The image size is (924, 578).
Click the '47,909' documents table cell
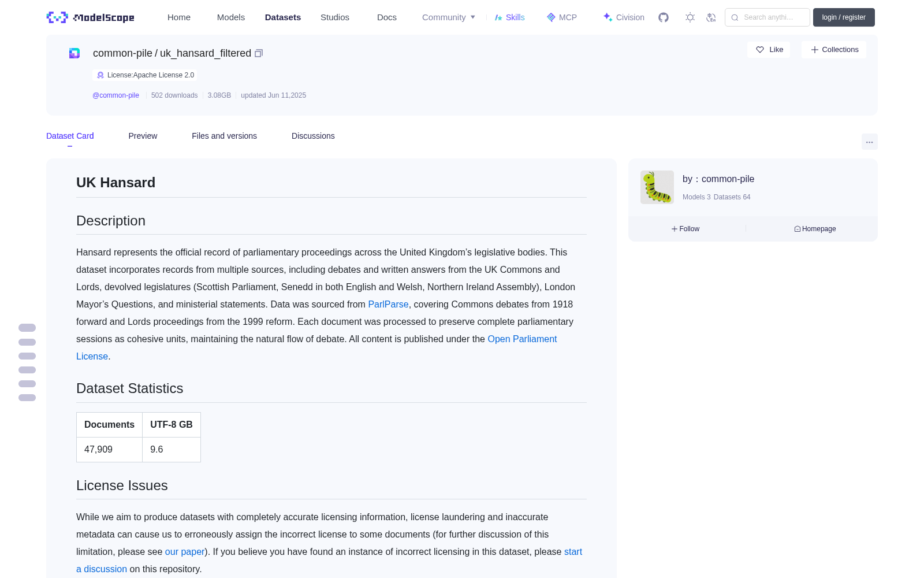click(x=110, y=450)
